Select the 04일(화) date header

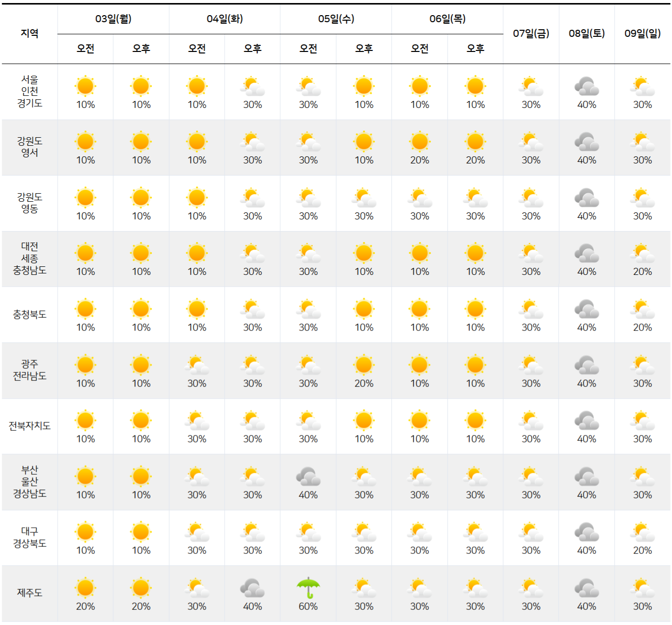click(x=225, y=19)
